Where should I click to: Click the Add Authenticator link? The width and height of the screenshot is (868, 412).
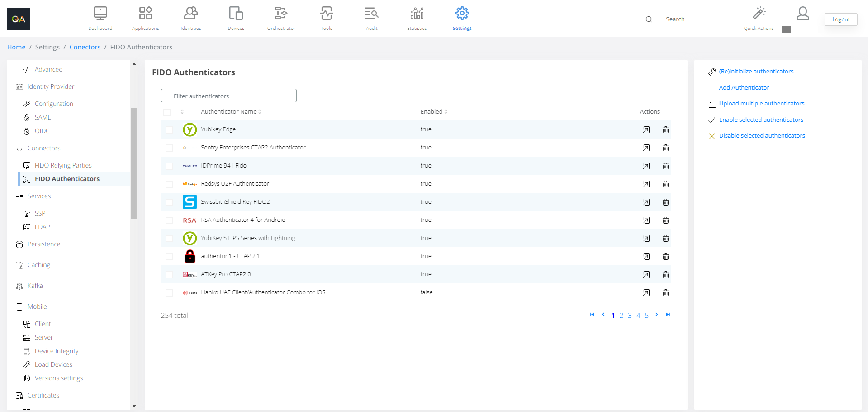point(744,88)
